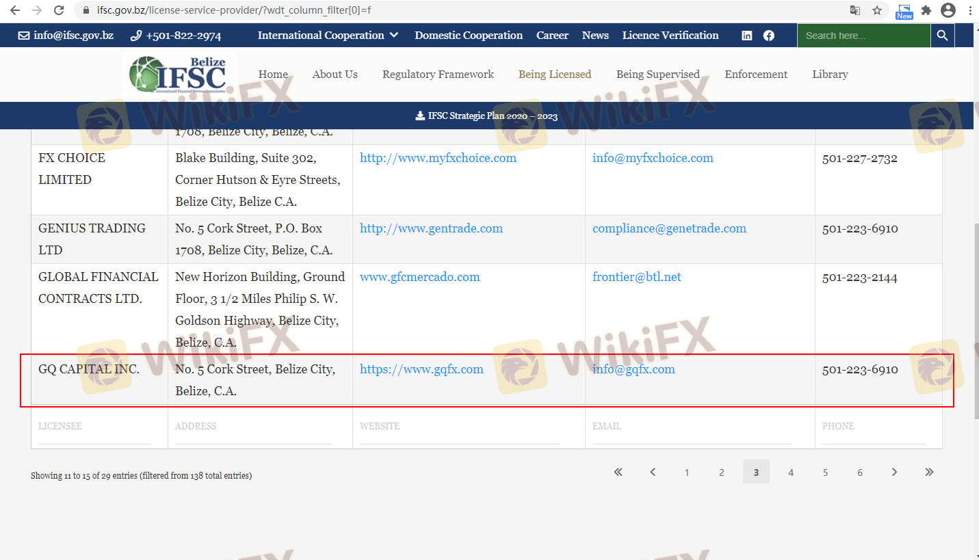Click the Belize IFSC logo

[x=181, y=74]
